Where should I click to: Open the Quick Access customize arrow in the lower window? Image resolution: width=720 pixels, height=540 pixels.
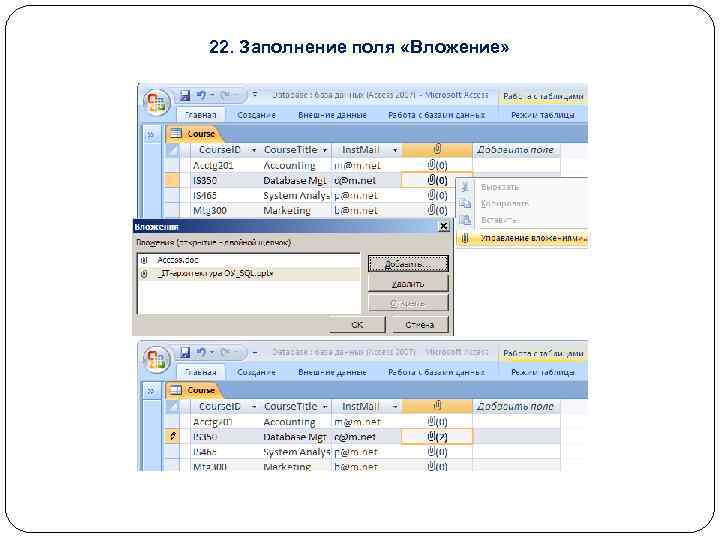(255, 353)
